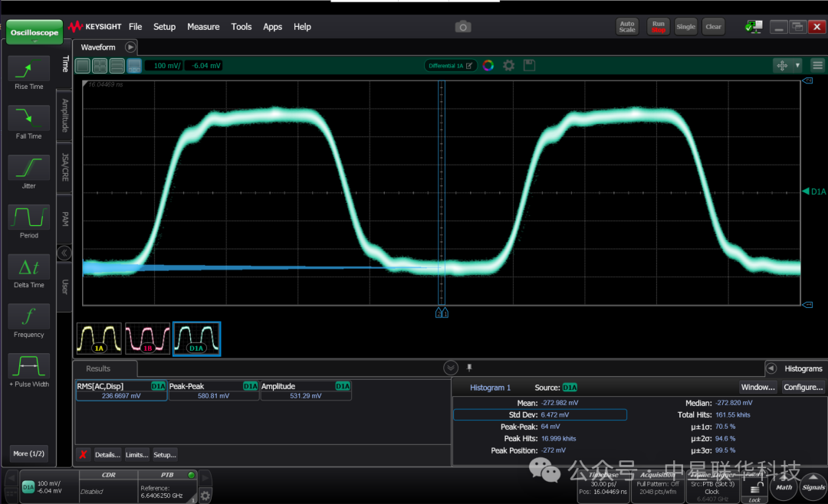The image size is (828, 504).
Task: Switch to the Amplitude measurement tab
Action: [x=64, y=116]
